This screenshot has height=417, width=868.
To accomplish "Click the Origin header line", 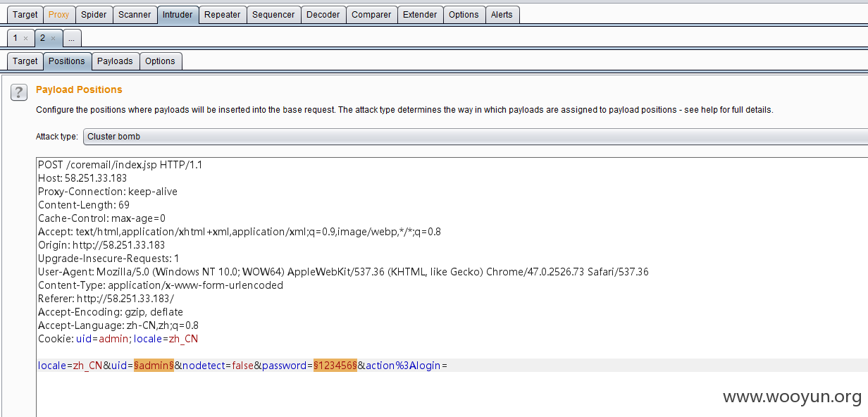I will [101, 245].
